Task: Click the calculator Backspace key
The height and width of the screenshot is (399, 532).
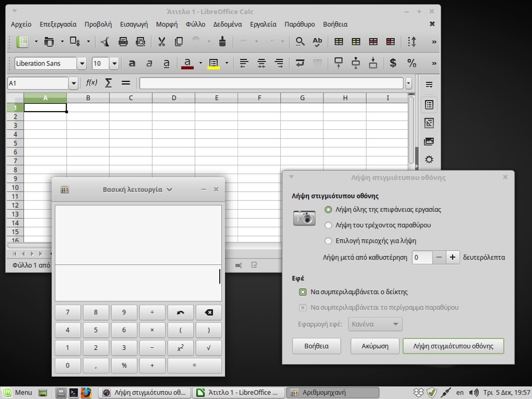Action: (x=209, y=312)
